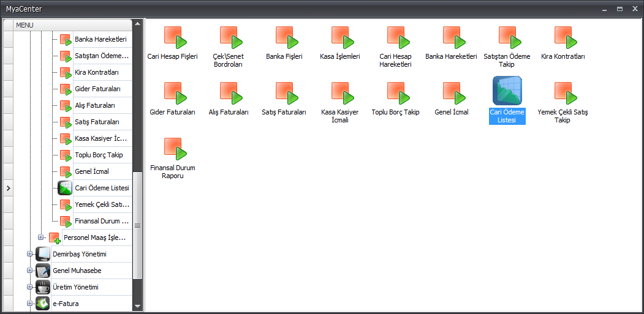
Task: Click menu scrollbar down arrow
Action: 138,307
